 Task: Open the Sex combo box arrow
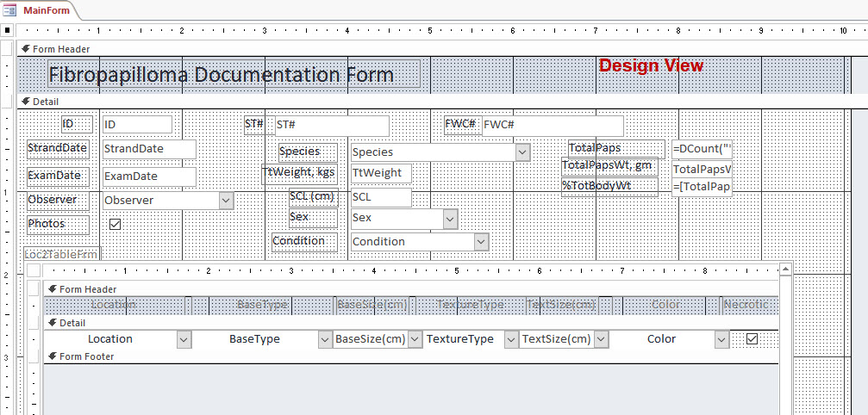pyautogui.click(x=450, y=220)
